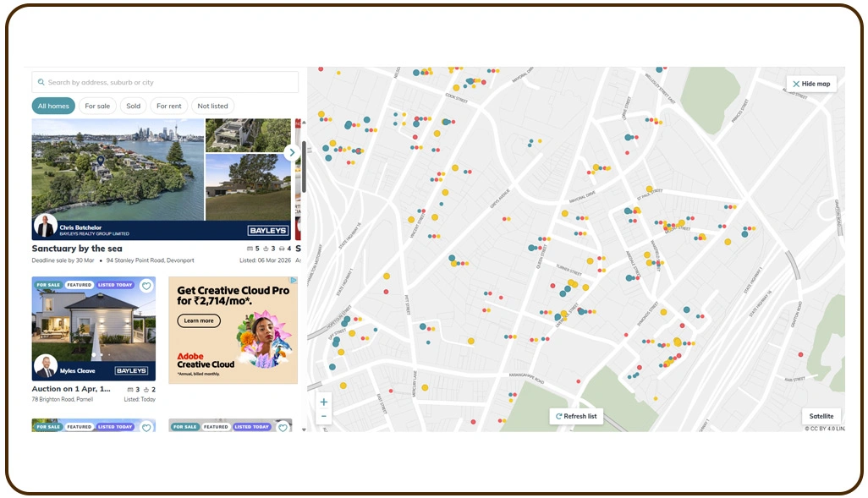The width and height of the screenshot is (868, 498).
Task: Favourite the 78 Brighton Road listing
Action: point(146,287)
